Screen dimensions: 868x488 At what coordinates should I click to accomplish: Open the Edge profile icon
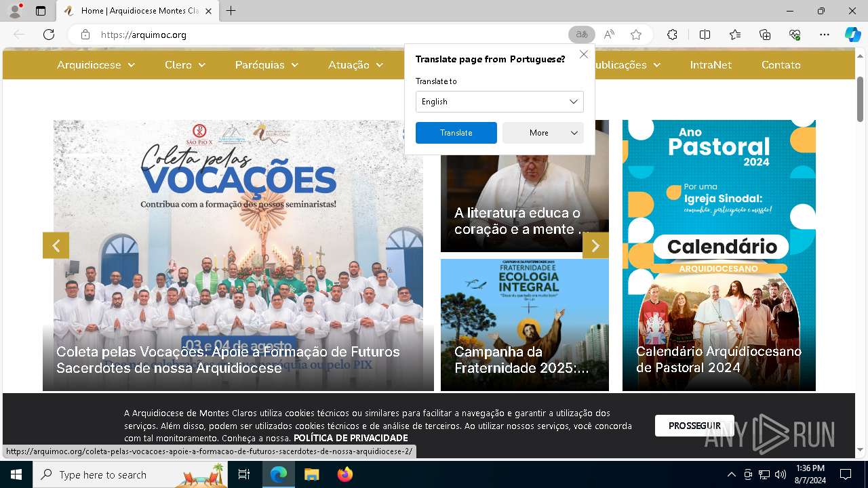pos(15,11)
